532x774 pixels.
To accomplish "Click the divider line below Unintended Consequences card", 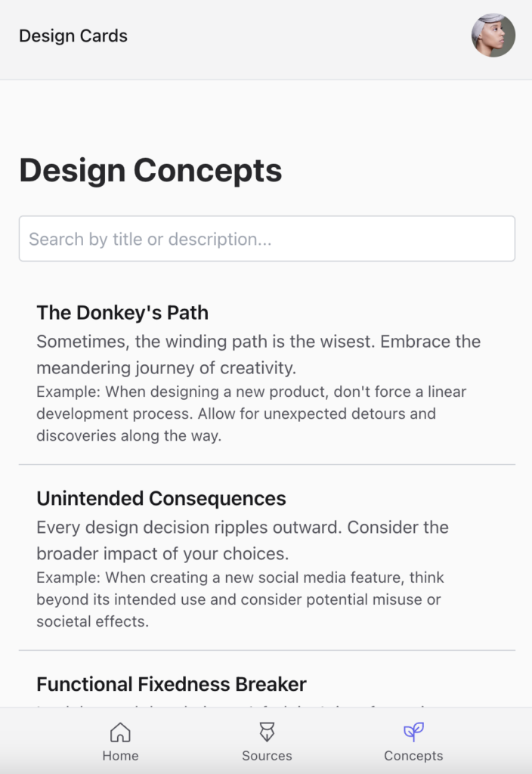I will coord(267,650).
